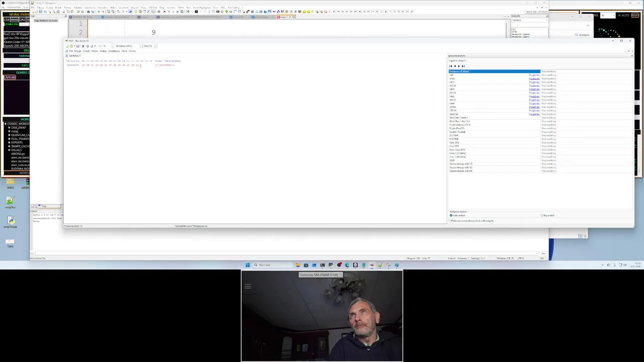
Task: Click the Open disk icon in HxD
Action: tap(88, 46)
